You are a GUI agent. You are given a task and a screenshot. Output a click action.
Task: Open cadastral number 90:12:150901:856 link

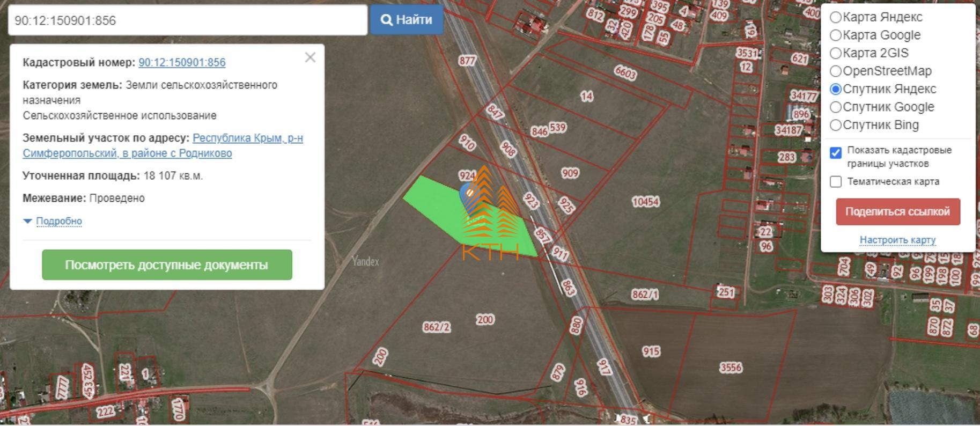[x=182, y=62]
